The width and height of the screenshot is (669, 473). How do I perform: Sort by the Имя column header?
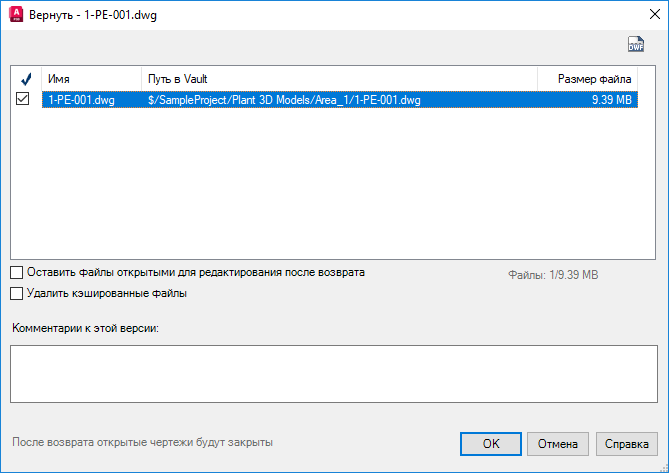click(90, 78)
